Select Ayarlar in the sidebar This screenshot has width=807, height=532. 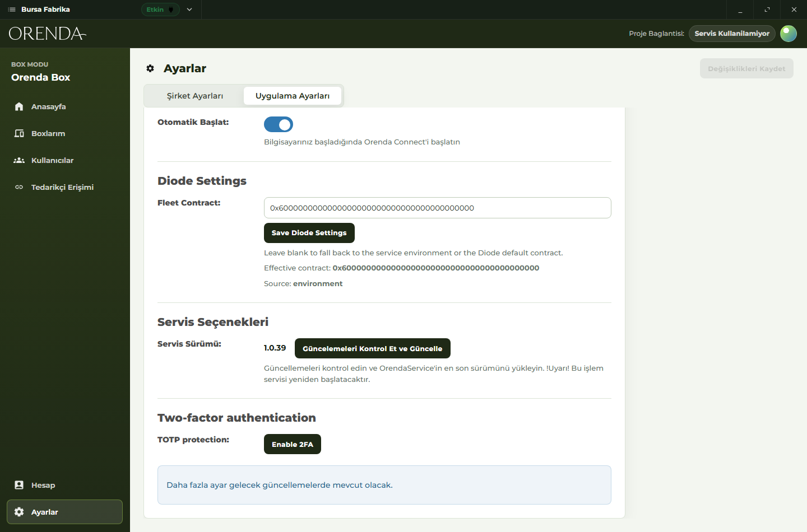pyautogui.click(x=64, y=512)
